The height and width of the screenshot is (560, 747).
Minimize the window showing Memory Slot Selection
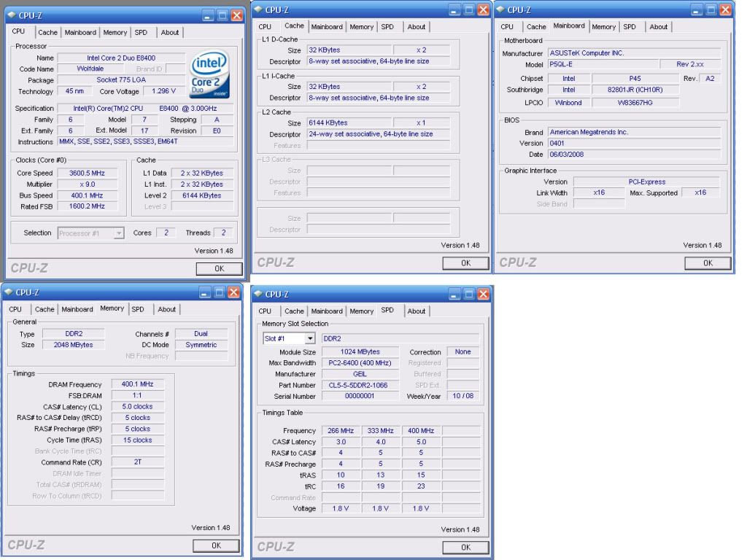[x=449, y=293]
